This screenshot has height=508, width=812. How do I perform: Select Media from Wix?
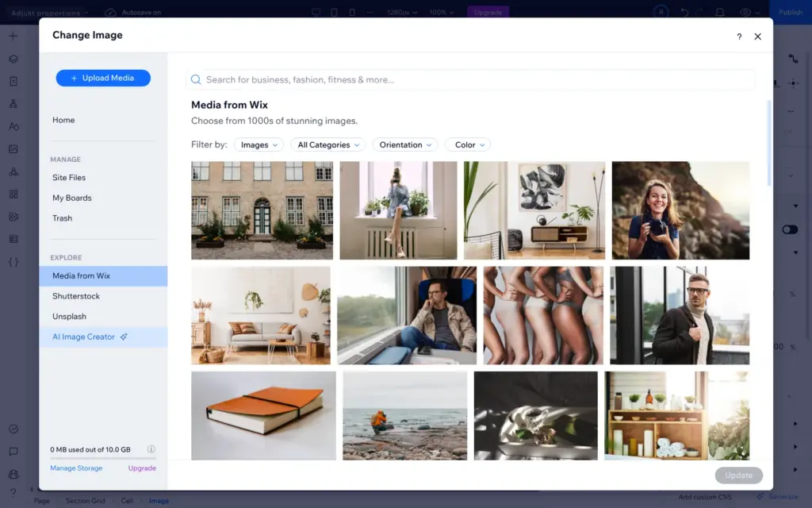103,275
